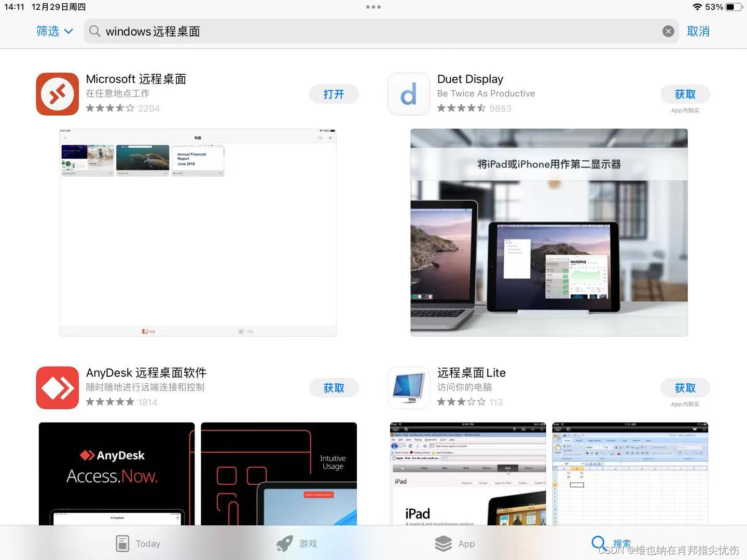Tap 获取 for AnyDesk 远程桌面软件
This screenshot has height=560, width=747.
[334, 388]
